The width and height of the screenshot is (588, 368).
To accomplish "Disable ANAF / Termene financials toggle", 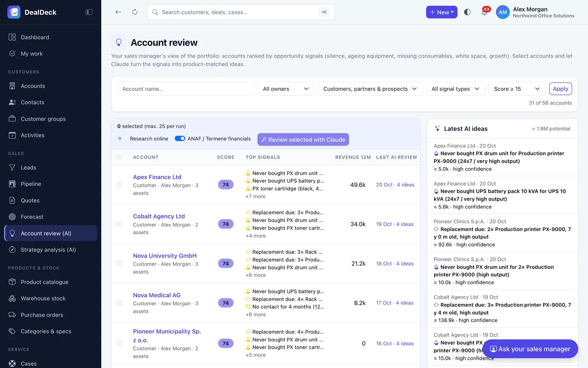I will click(x=180, y=139).
